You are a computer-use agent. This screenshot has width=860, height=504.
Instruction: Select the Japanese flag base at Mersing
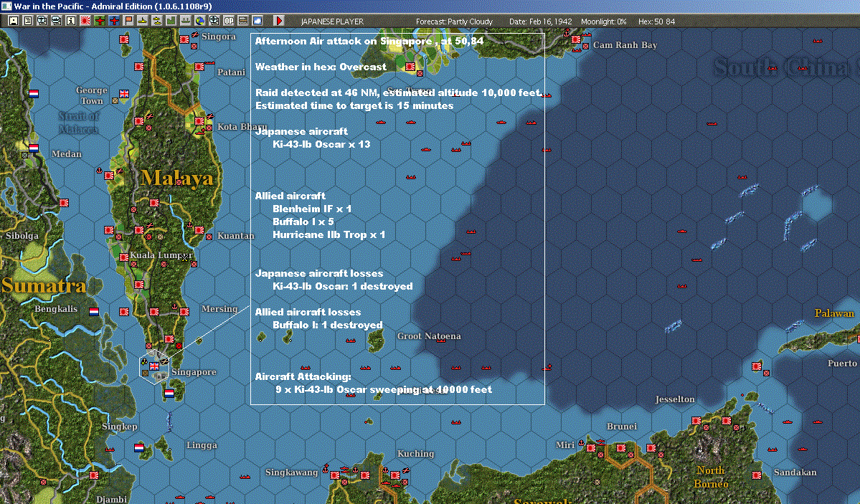(184, 311)
